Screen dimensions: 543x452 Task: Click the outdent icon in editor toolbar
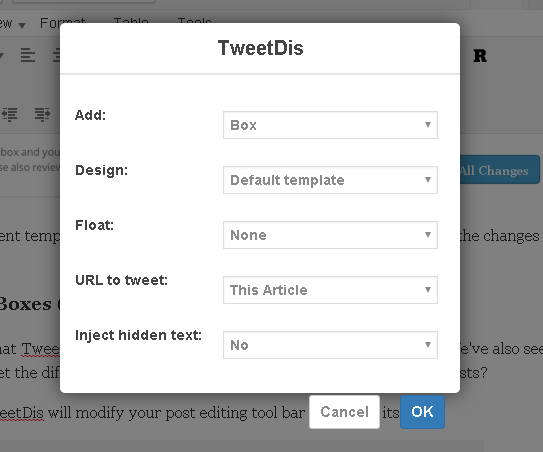pos(10,114)
